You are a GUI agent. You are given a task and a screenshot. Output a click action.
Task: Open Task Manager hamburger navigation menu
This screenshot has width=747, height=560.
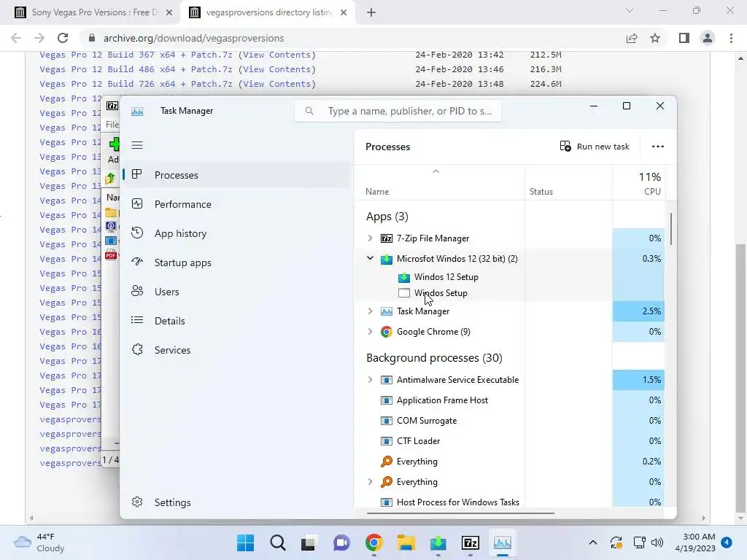(137, 145)
